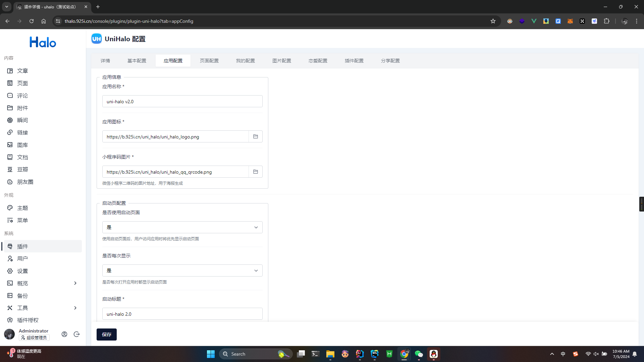Screen dimensions: 644x362
Task: Switch to 基本配置 tab
Action: click(137, 61)
